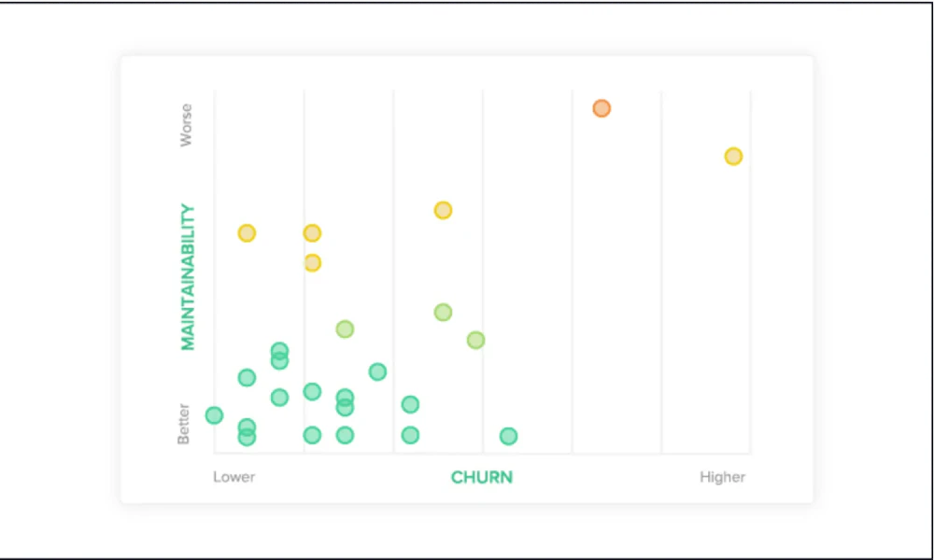Click the "Higher" churn axis label
Viewport: 934px width, 560px height.
click(x=722, y=478)
